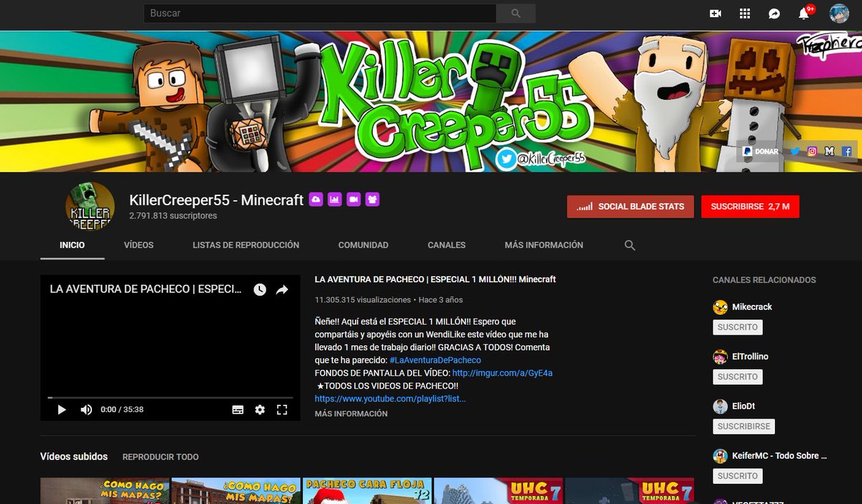The height and width of the screenshot is (504, 862).
Task: Open the KeiferMC related channel
Action: (x=779, y=455)
